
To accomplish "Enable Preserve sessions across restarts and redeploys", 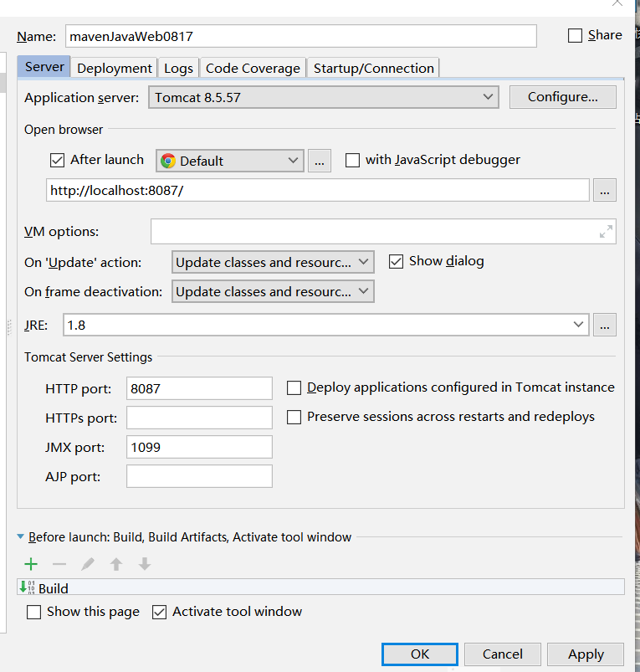I will 294,417.
